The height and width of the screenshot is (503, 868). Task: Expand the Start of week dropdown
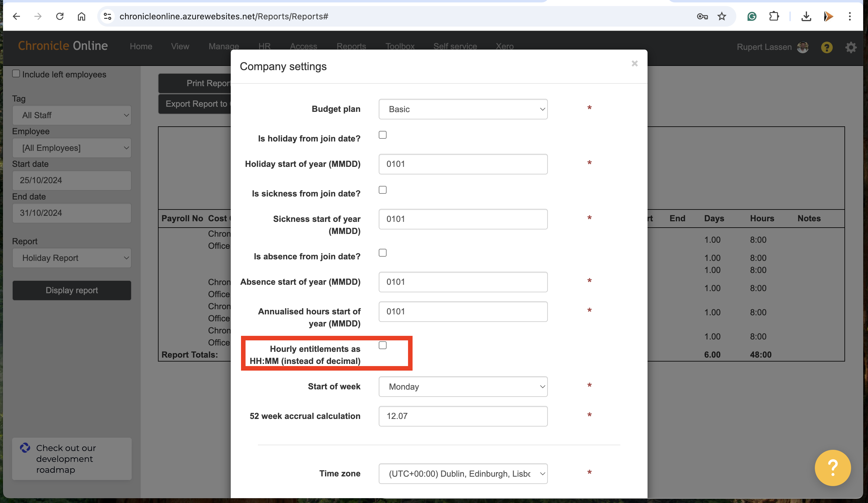click(463, 387)
